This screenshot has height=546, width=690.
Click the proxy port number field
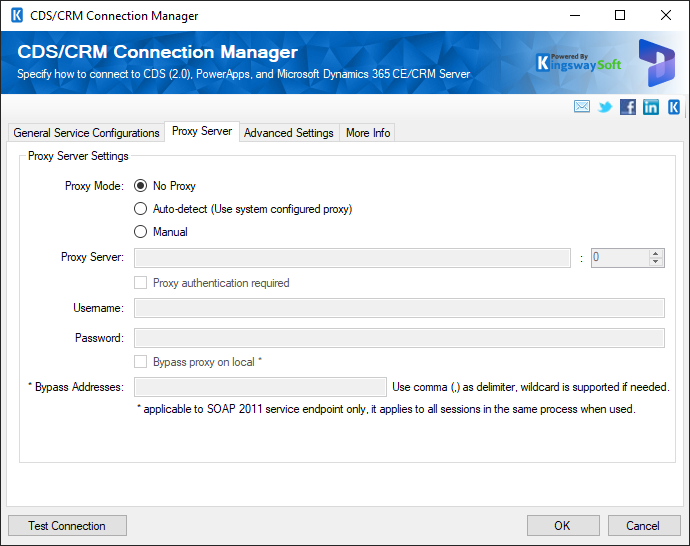click(620, 258)
